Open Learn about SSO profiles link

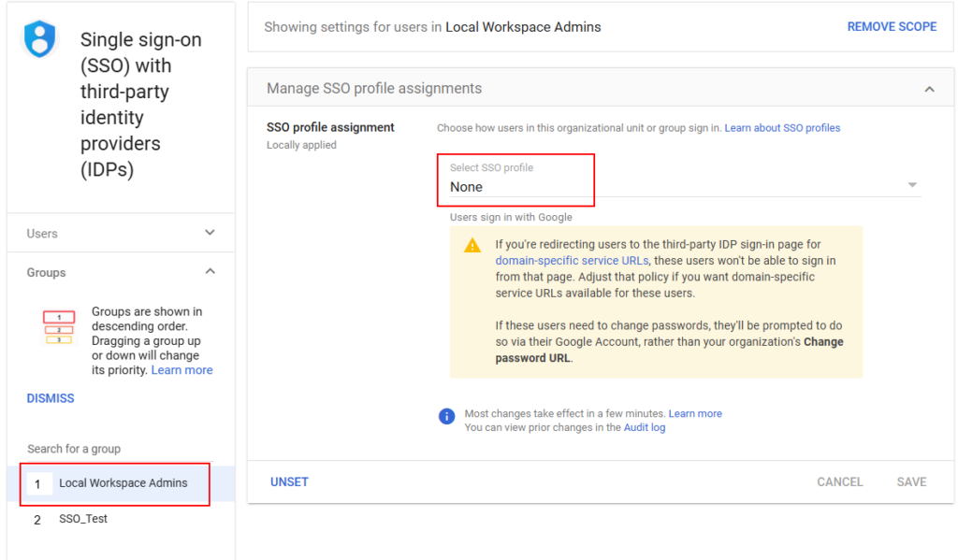[x=782, y=128]
